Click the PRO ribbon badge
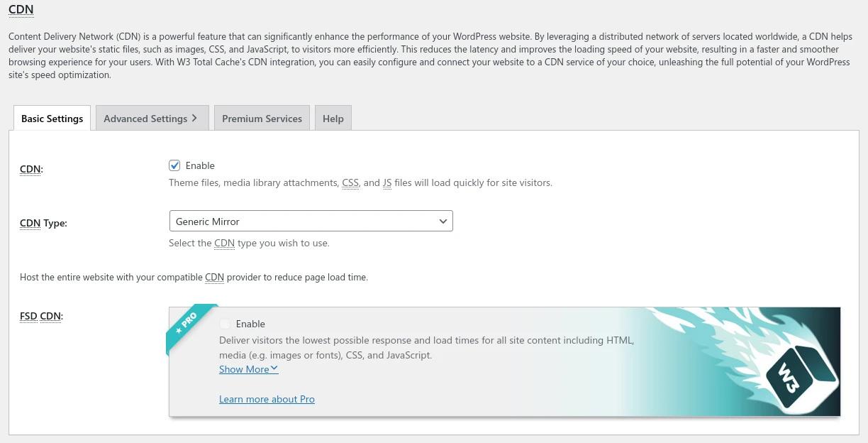The image size is (868, 443). 187,324
